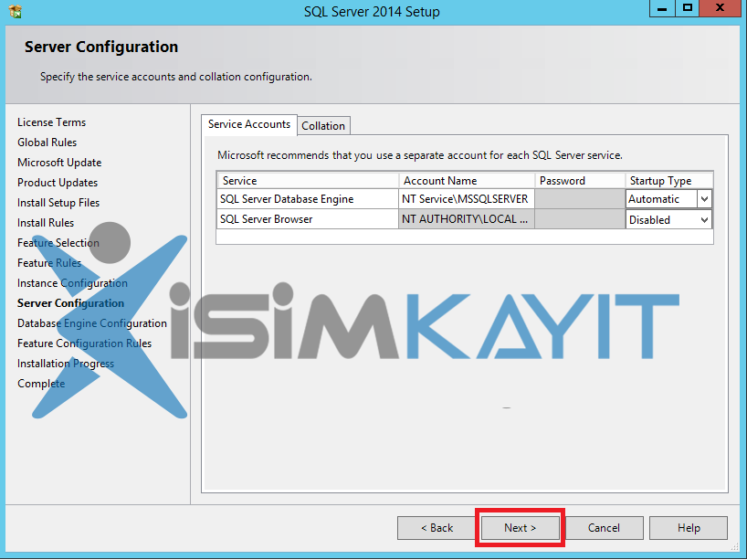This screenshot has height=560, width=747.
Task: Select the SQL Server Browser service row
Action: (308, 219)
